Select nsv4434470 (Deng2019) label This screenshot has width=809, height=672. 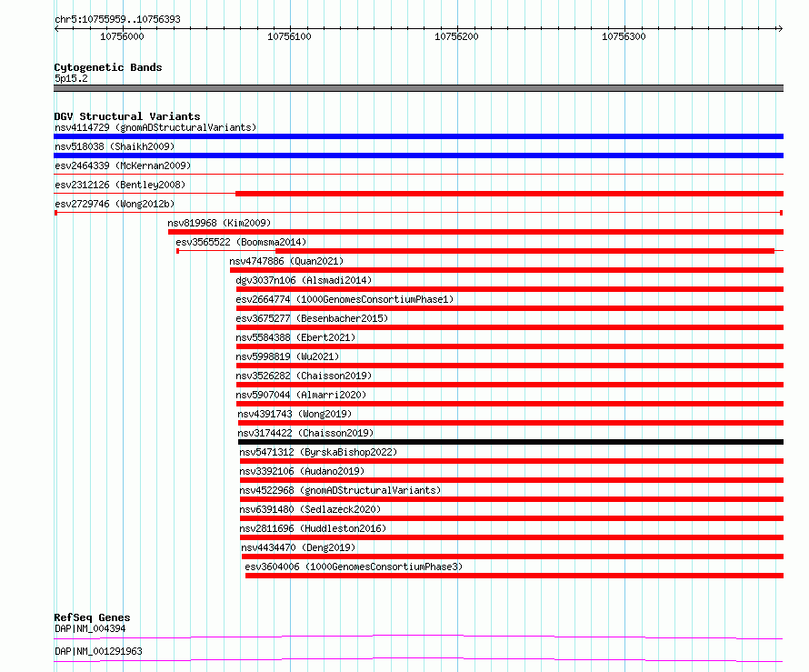(298, 547)
